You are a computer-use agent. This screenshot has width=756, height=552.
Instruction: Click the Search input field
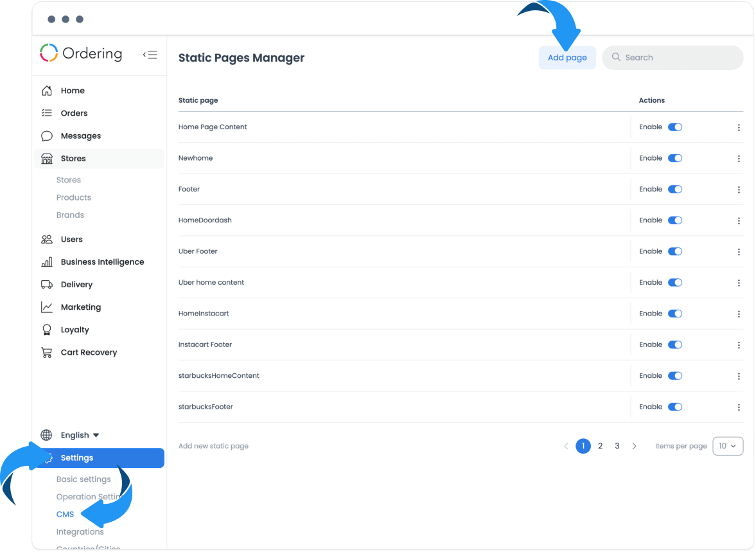(672, 57)
